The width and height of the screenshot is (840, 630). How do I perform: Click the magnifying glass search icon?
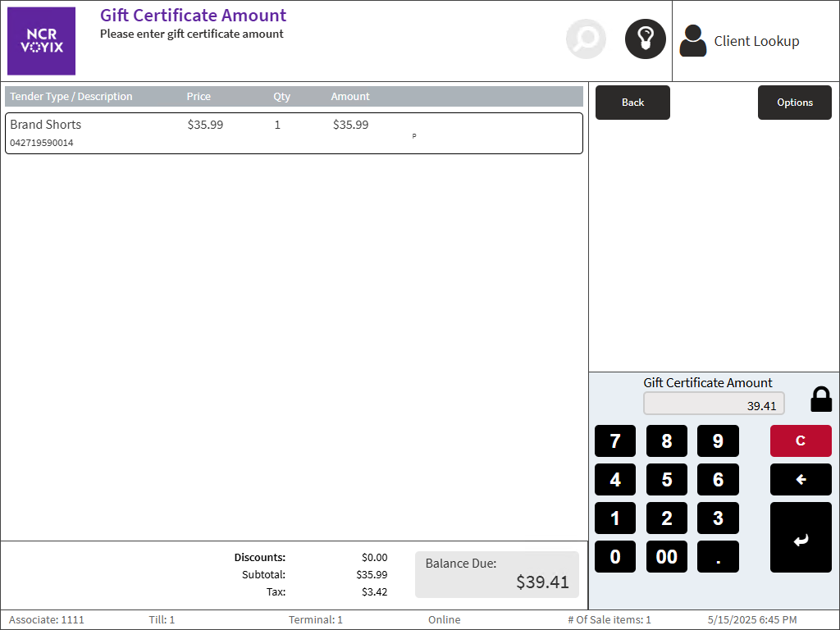586,39
